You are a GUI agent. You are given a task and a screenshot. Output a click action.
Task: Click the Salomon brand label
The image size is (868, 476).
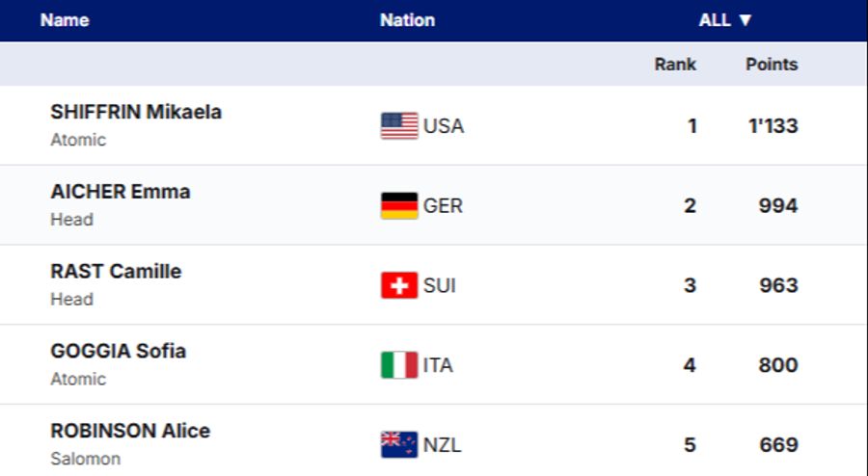[x=85, y=459]
